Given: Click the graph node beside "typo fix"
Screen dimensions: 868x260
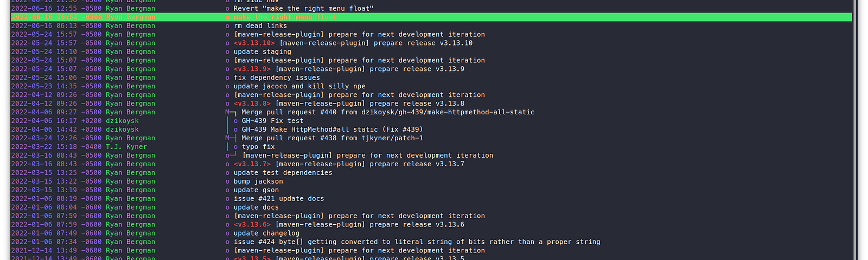Looking at the screenshot, I should point(236,147).
